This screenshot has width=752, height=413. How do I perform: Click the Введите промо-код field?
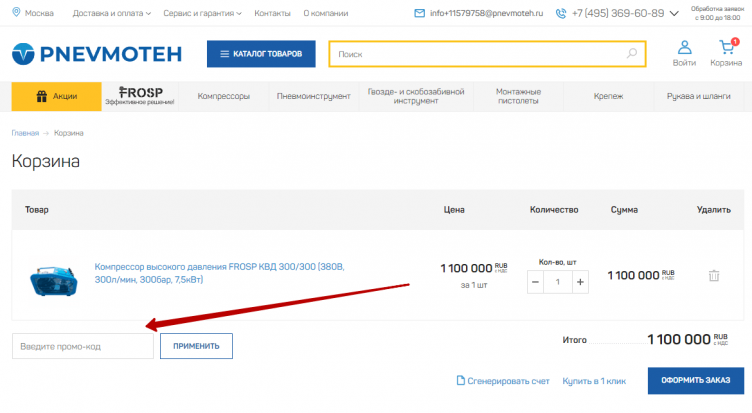click(83, 346)
